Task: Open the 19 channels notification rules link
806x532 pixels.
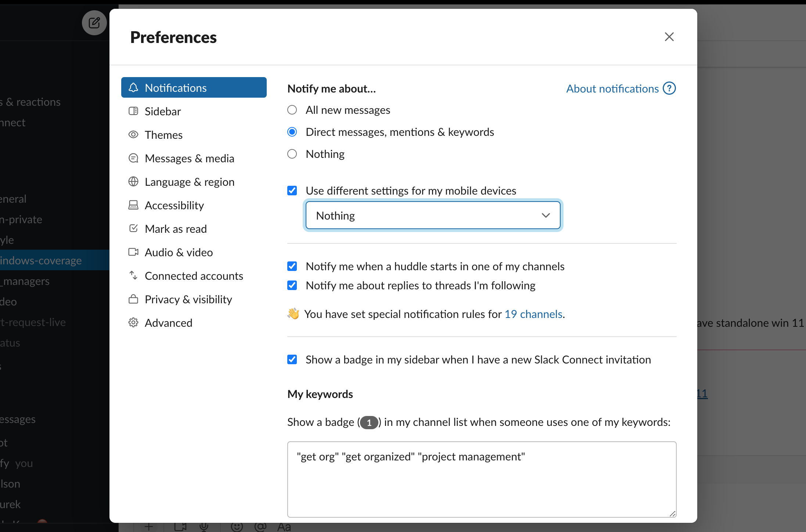Action: (x=533, y=314)
